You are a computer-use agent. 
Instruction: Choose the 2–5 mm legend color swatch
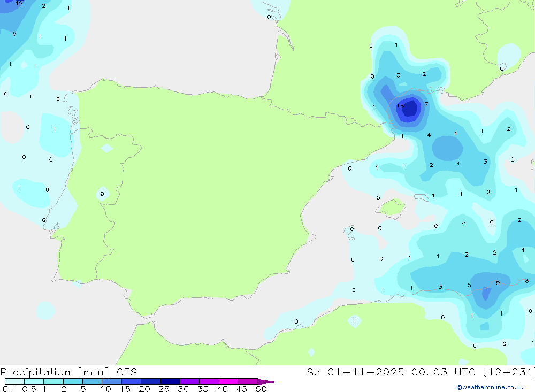tap(73, 381)
